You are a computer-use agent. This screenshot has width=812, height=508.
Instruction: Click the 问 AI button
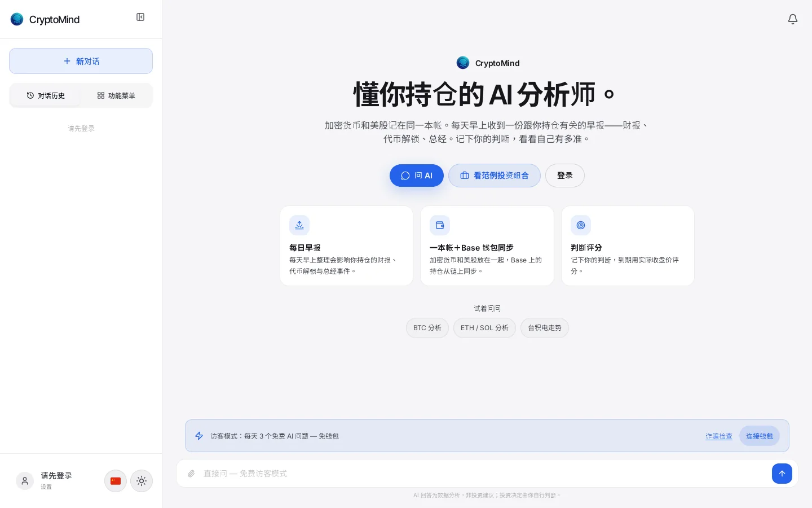(417, 176)
